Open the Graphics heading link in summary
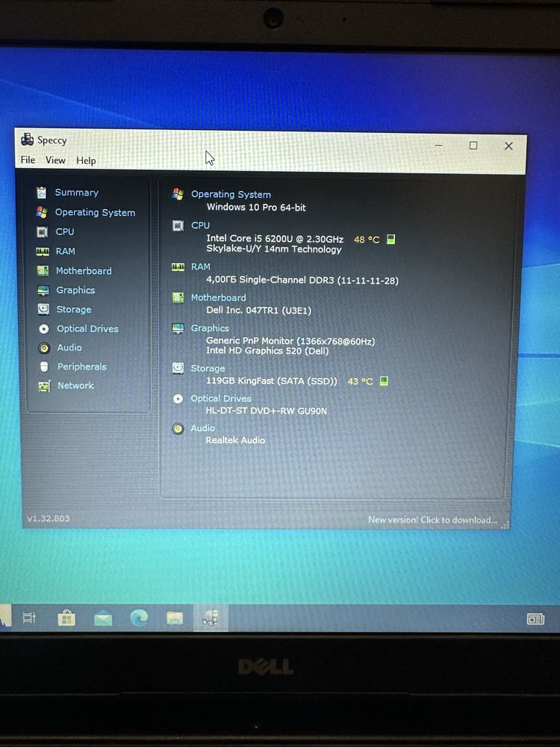 coord(210,328)
